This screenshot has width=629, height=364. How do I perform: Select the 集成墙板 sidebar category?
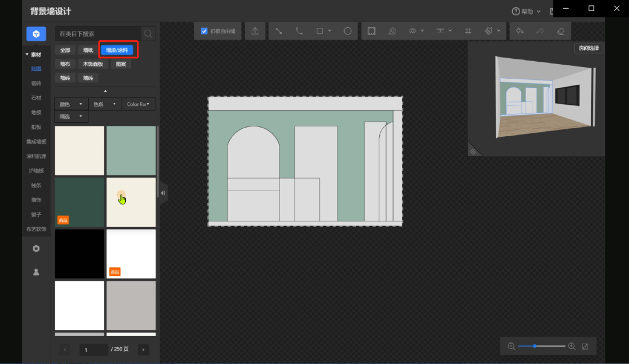point(36,142)
